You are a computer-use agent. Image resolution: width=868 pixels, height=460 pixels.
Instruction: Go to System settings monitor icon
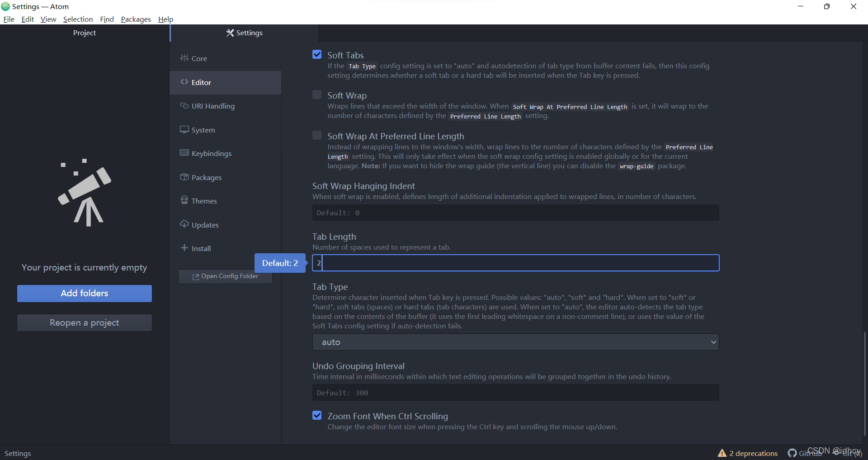pyautogui.click(x=184, y=129)
